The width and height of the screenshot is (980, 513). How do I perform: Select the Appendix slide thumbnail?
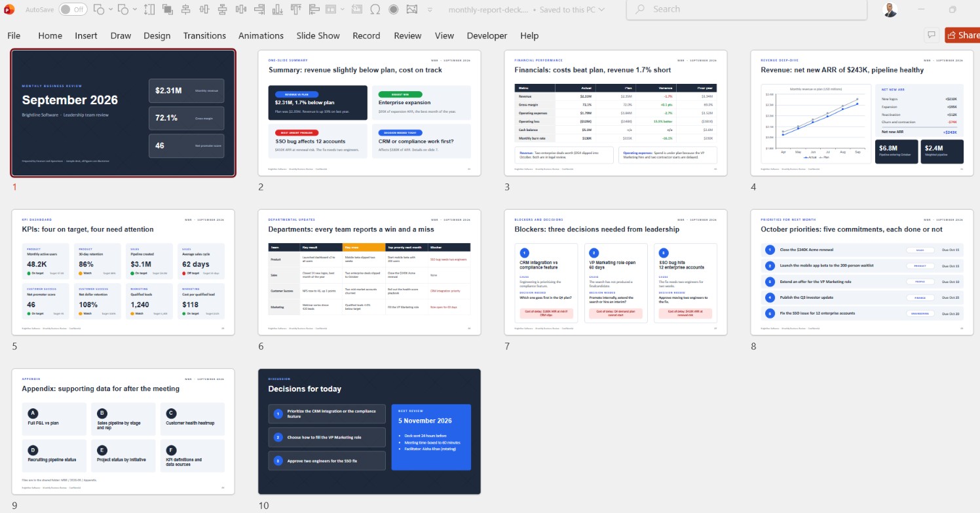click(123, 431)
